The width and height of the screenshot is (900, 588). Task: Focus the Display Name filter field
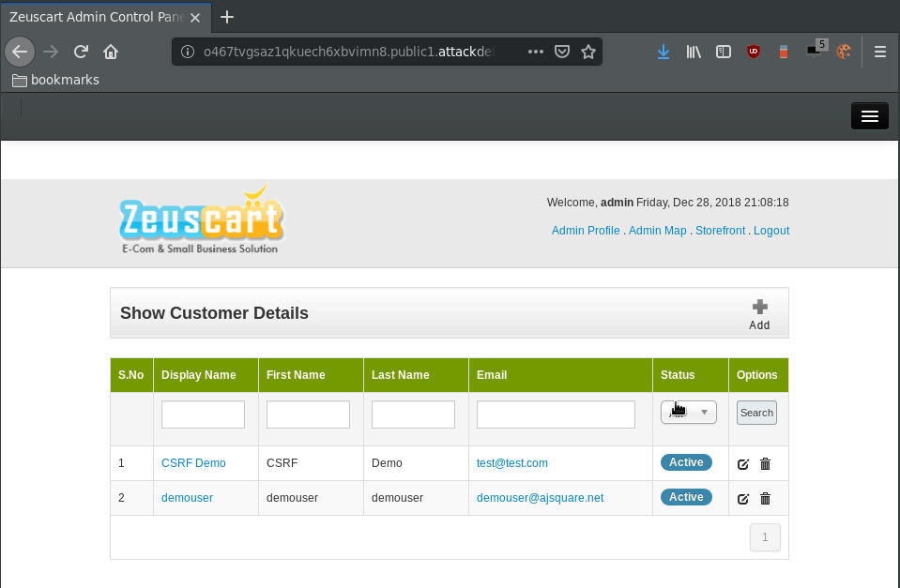coord(204,415)
